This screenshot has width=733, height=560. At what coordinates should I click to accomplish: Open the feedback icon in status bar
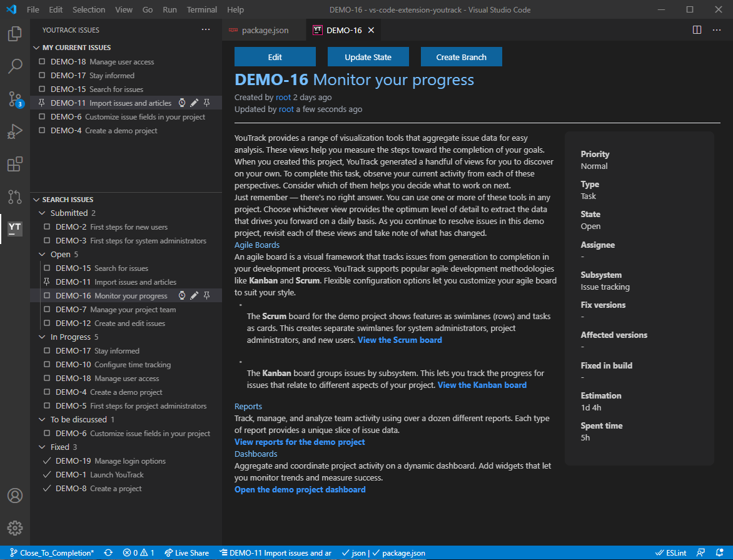(700, 553)
